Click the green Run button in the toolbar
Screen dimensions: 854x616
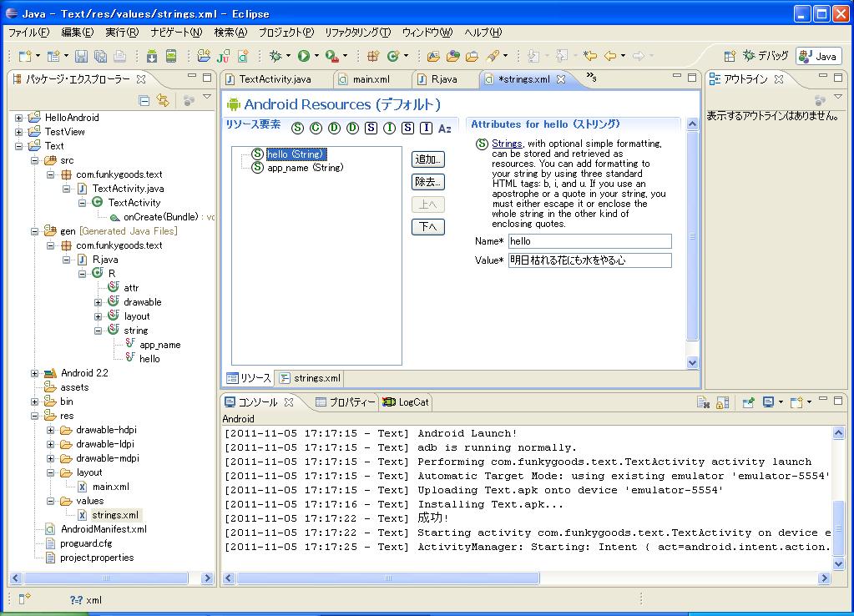pyautogui.click(x=303, y=56)
